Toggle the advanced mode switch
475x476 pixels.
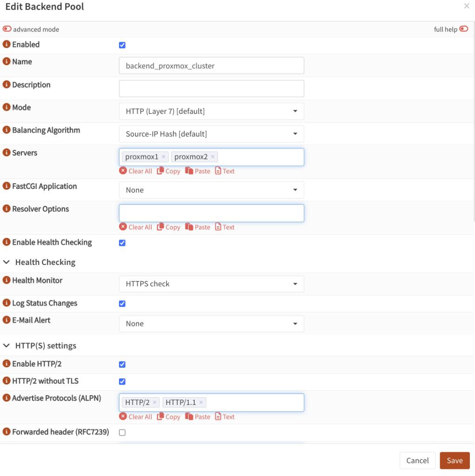[7, 28]
